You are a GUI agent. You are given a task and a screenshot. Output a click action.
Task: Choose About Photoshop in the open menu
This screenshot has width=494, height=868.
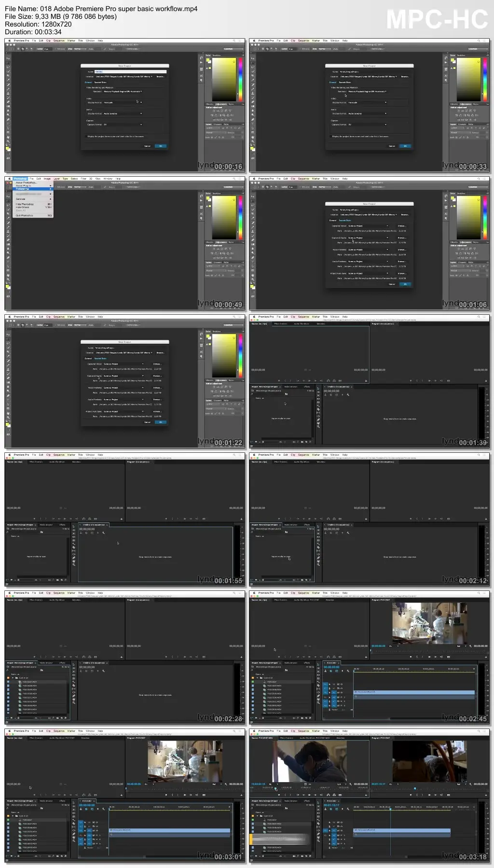(27, 182)
